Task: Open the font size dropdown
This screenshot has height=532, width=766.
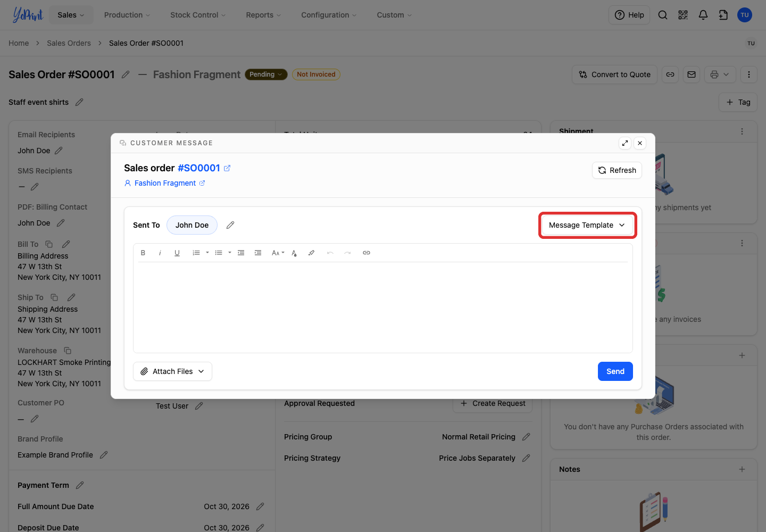Action: coord(278,253)
